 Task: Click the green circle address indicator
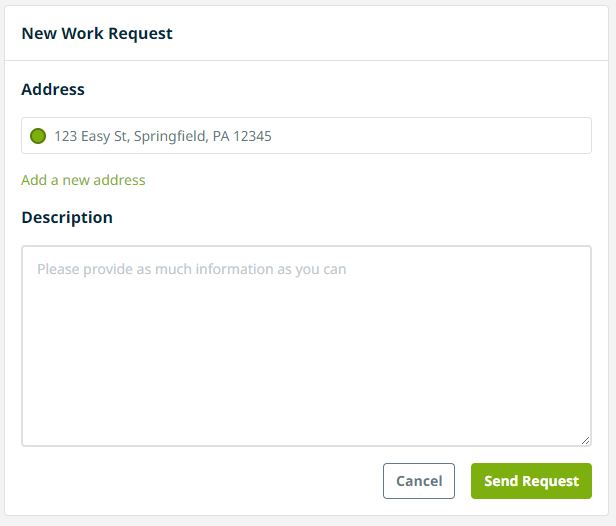pyautogui.click(x=38, y=136)
